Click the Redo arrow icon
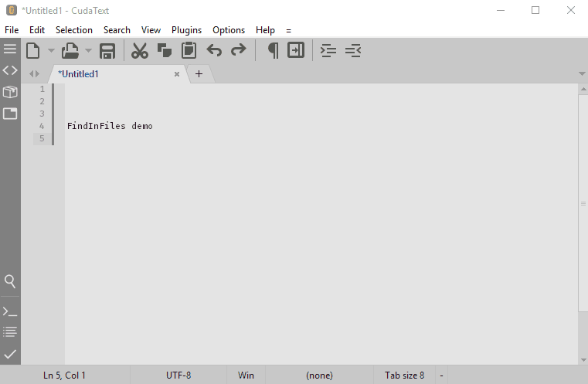588x384 pixels. click(x=239, y=50)
